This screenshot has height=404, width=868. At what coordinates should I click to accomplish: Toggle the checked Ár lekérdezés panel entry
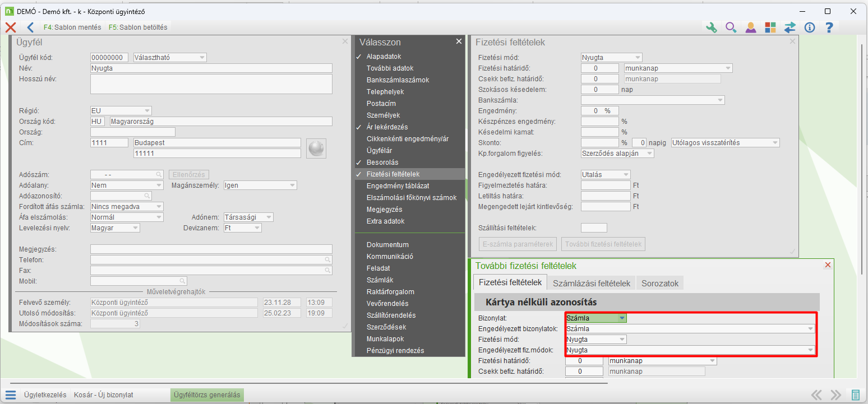click(x=387, y=127)
